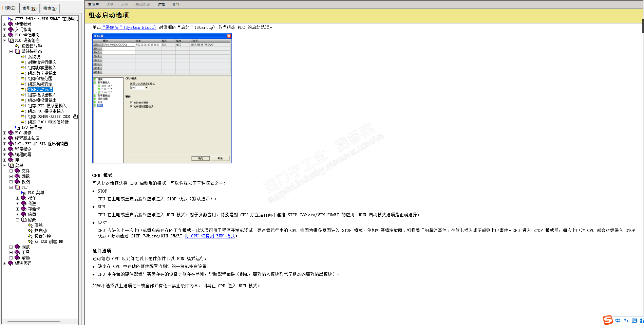Click the topic icon beside 组态系统安全
The image size is (644, 325).
[x=24, y=84]
